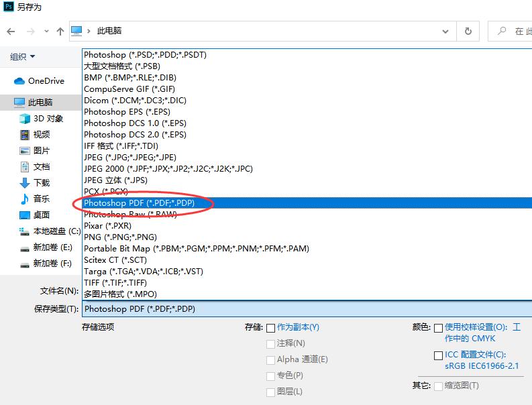
Task: Toggle Alpha 通道(E) checkbox
Action: tap(270, 360)
